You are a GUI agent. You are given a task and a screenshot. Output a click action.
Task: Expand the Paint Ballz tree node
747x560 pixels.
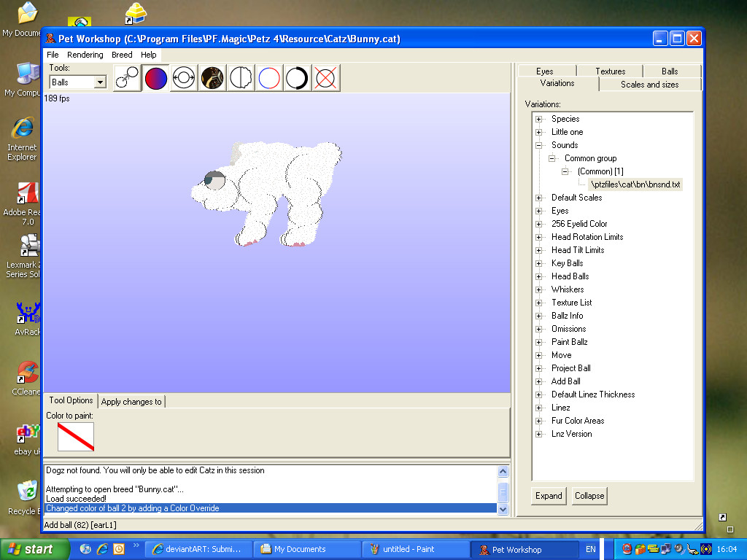point(539,342)
